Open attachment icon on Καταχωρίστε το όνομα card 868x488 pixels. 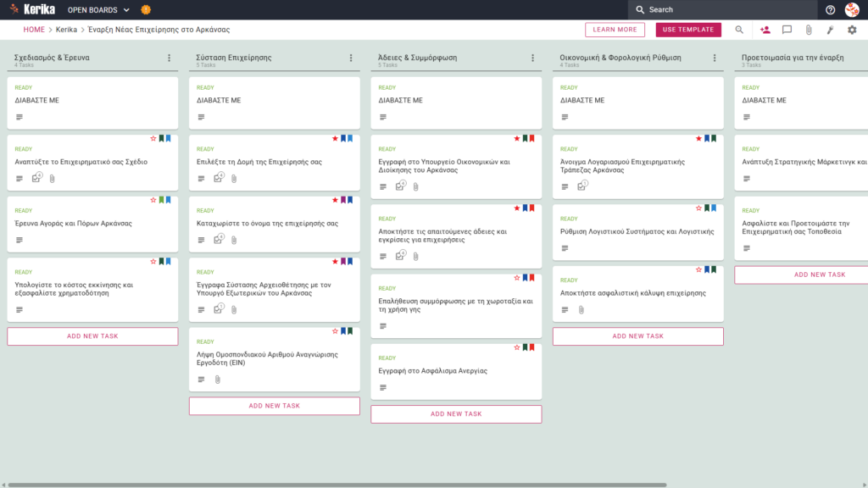234,240
